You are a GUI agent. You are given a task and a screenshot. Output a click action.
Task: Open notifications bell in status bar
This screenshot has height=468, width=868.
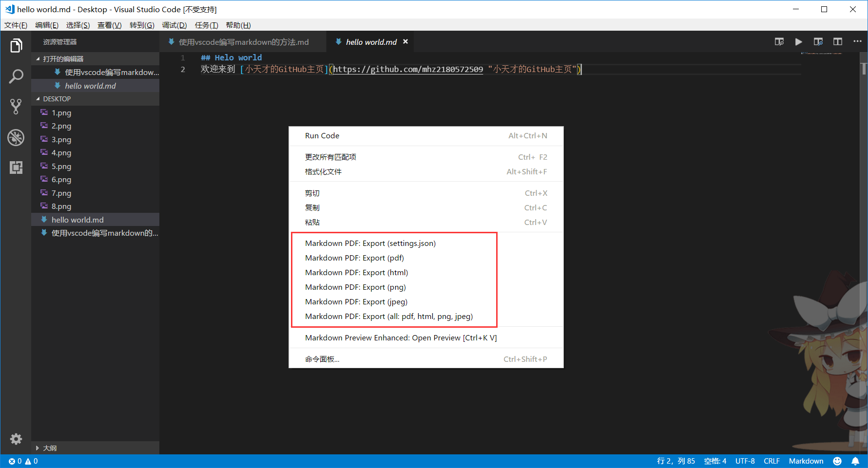click(x=855, y=461)
